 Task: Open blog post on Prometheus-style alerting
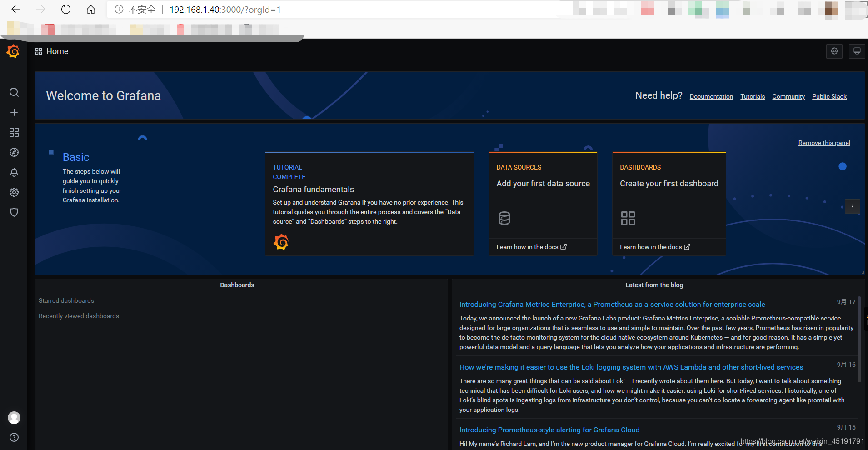(x=549, y=430)
